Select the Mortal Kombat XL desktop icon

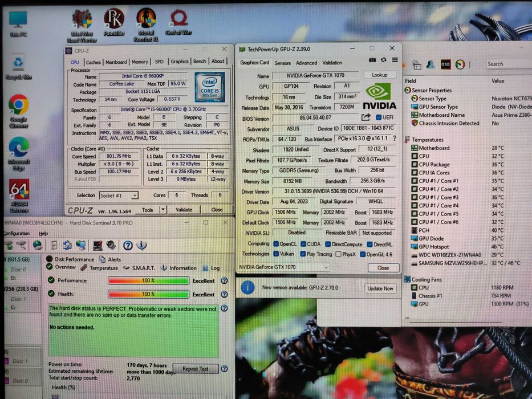click(146, 25)
